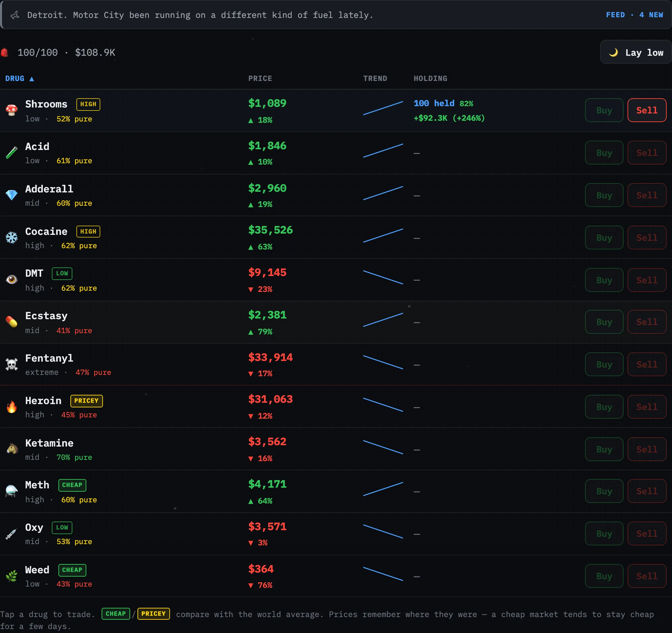Image resolution: width=672 pixels, height=633 pixels.
Task: Click Buy for Oxy
Action: (604, 534)
